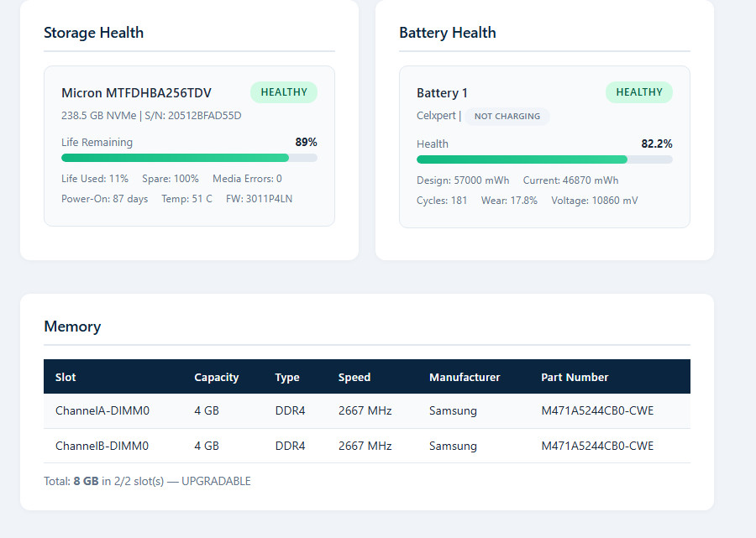Select the Micron MTFDHBA256TDV drive title
The height and width of the screenshot is (538, 756).
tap(136, 93)
